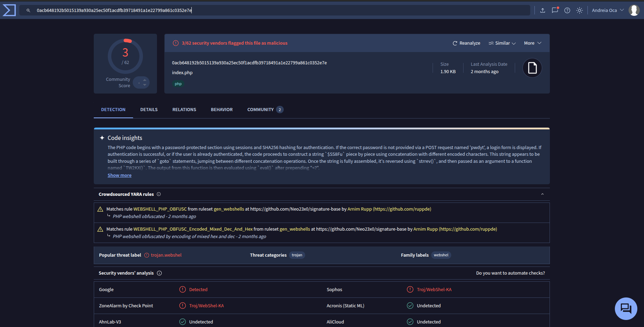Expand the Similar dropdown

coord(502,43)
